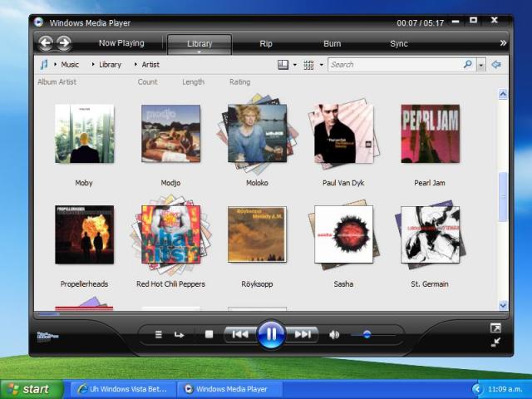The height and width of the screenshot is (399, 532).
Task: Click the Moby artist label
Action: click(x=84, y=183)
